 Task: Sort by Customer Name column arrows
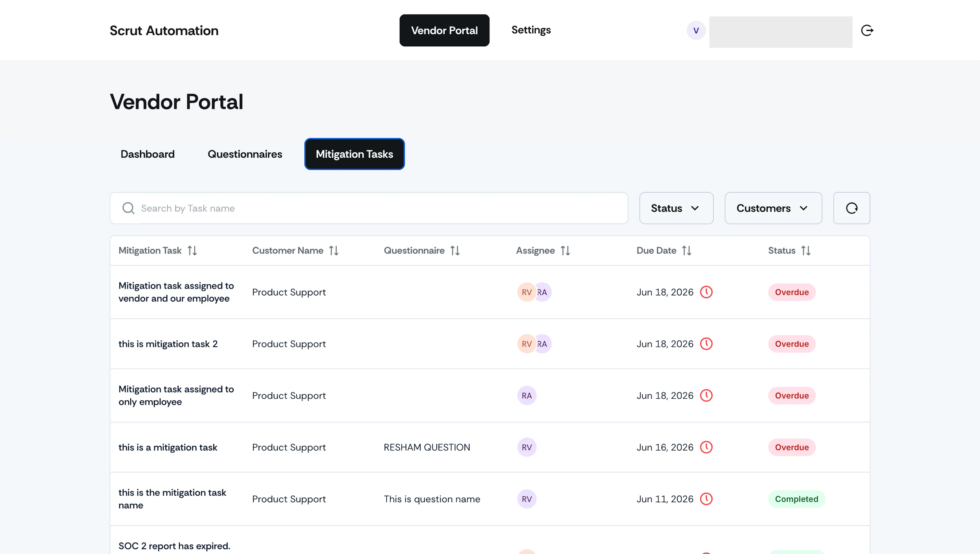click(334, 250)
